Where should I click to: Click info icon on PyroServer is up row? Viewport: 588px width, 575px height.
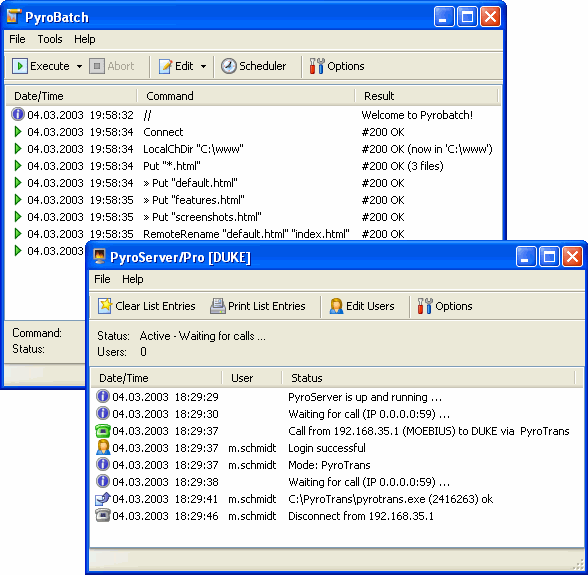click(x=103, y=396)
